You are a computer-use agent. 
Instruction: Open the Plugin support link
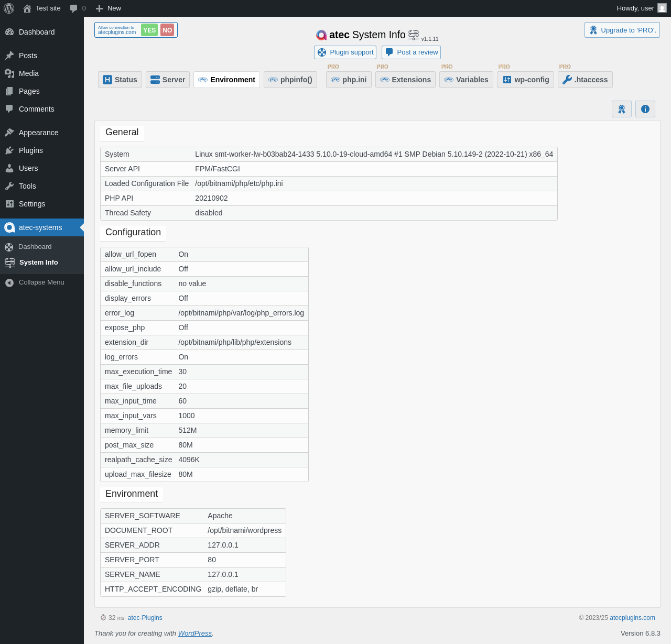(x=345, y=52)
